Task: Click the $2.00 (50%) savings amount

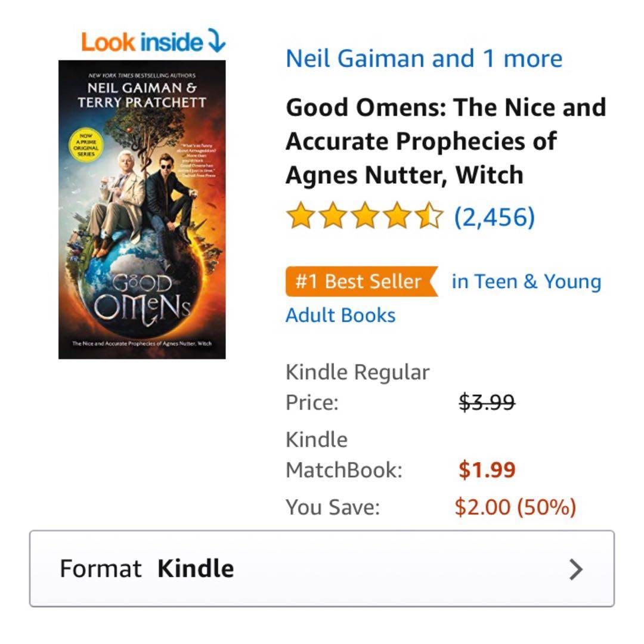Action: pos(515,507)
